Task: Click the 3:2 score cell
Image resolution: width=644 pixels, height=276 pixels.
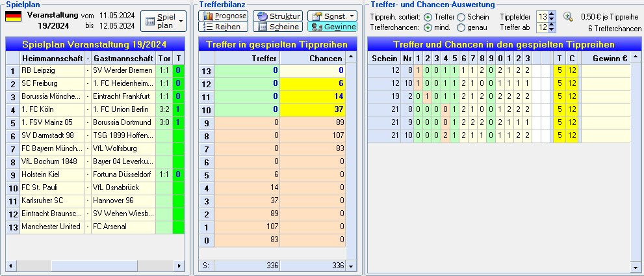Action: click(x=164, y=109)
